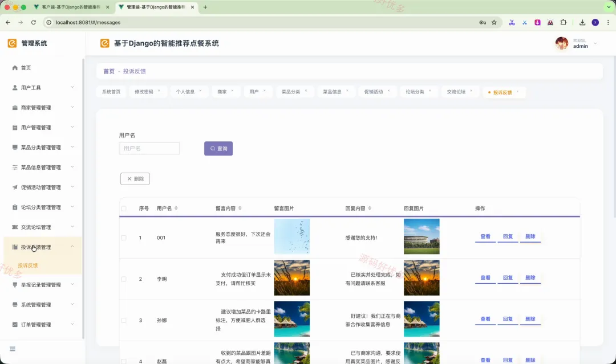Collapse sidebar using the hamburger icon
Image resolution: width=616 pixels, height=364 pixels.
[x=13, y=349]
